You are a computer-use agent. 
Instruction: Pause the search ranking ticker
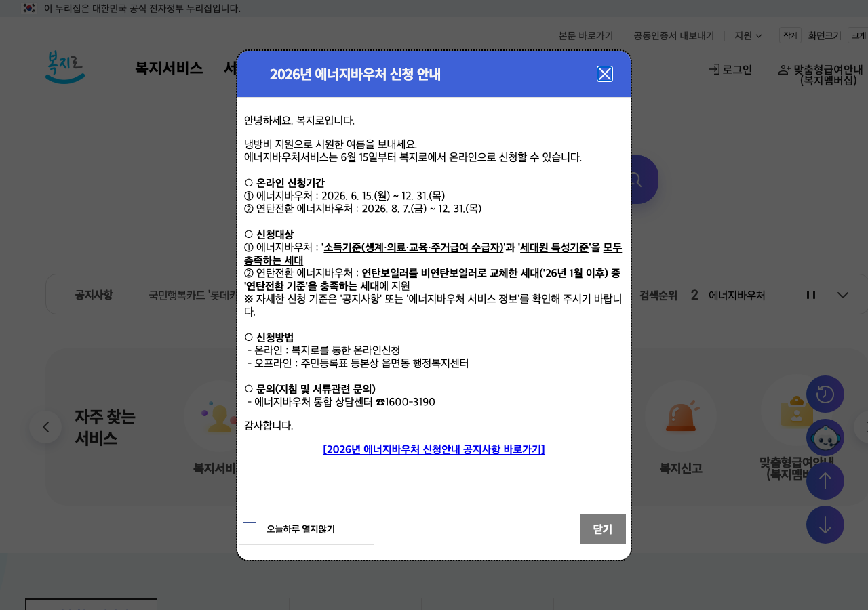810,295
